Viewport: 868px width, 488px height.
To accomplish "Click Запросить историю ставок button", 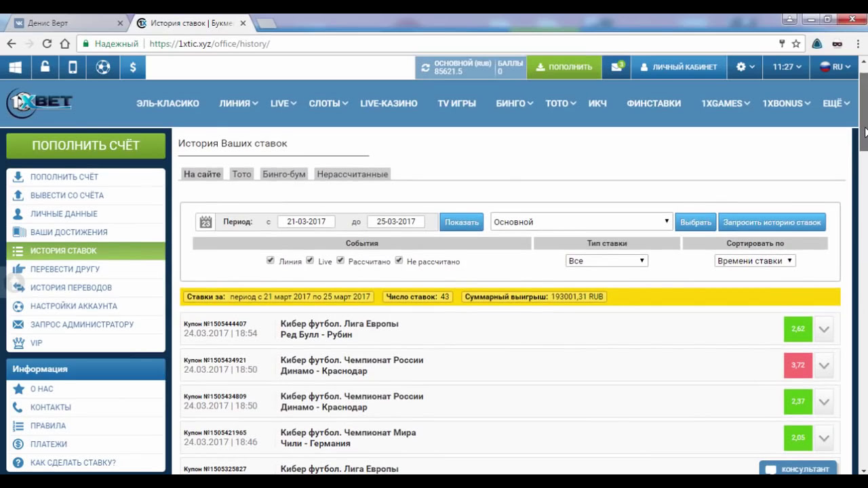I will coord(772,222).
